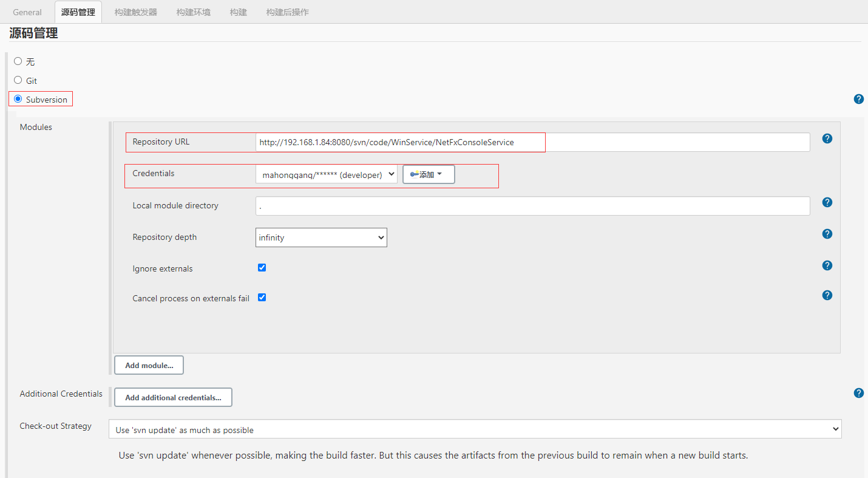Open the Check-out Strategy dropdown

point(475,429)
